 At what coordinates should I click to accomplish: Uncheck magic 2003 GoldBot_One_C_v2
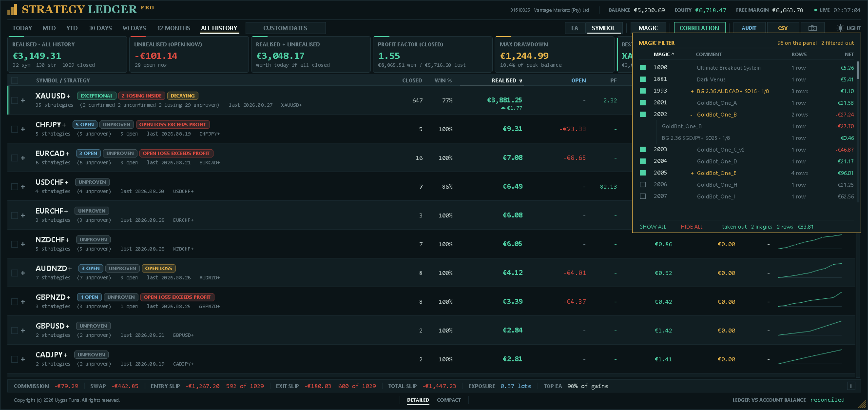[643, 150]
